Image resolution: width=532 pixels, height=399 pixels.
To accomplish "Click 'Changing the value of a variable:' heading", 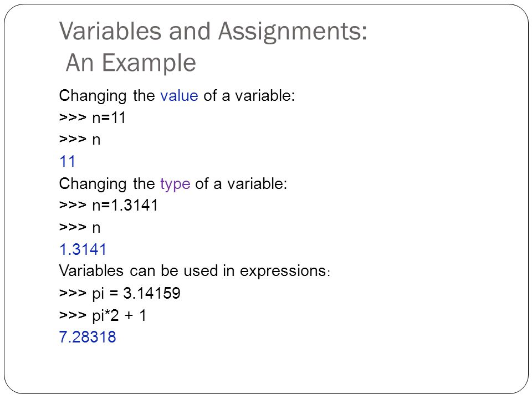I will coord(177,96).
